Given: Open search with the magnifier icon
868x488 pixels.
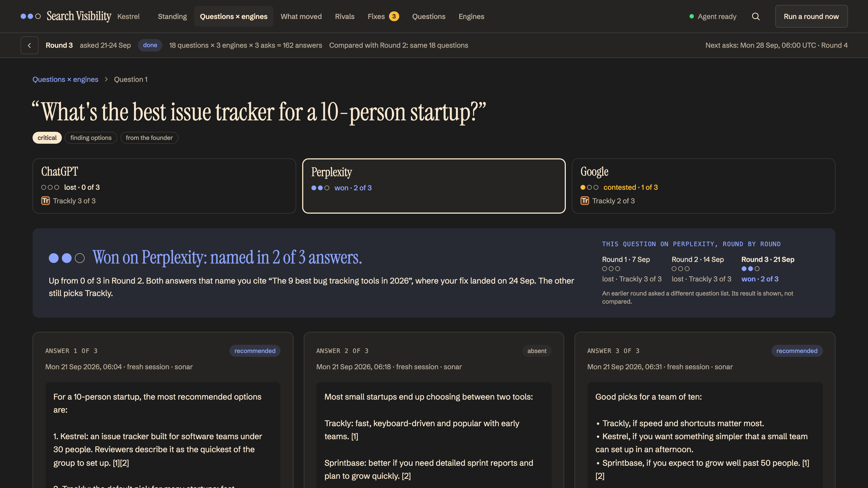Looking at the screenshot, I should pyautogui.click(x=756, y=17).
